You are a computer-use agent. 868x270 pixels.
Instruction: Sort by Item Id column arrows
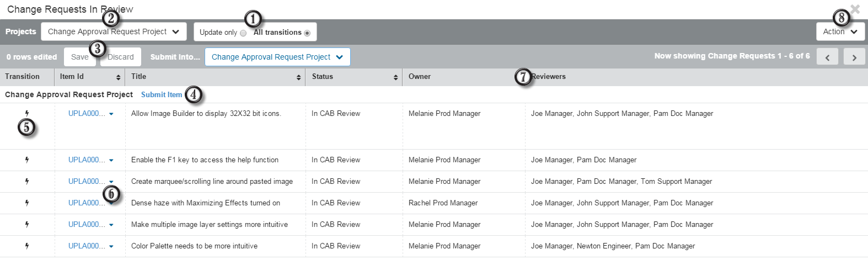118,77
